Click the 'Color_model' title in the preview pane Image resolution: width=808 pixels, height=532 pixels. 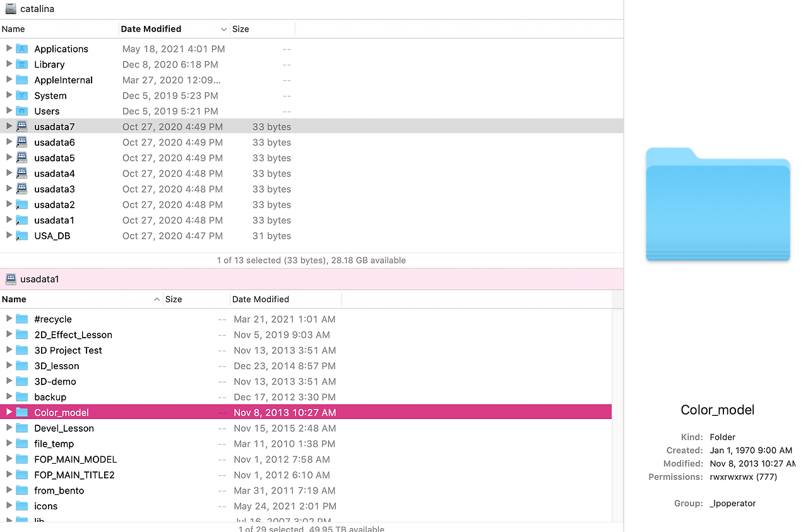(x=718, y=410)
